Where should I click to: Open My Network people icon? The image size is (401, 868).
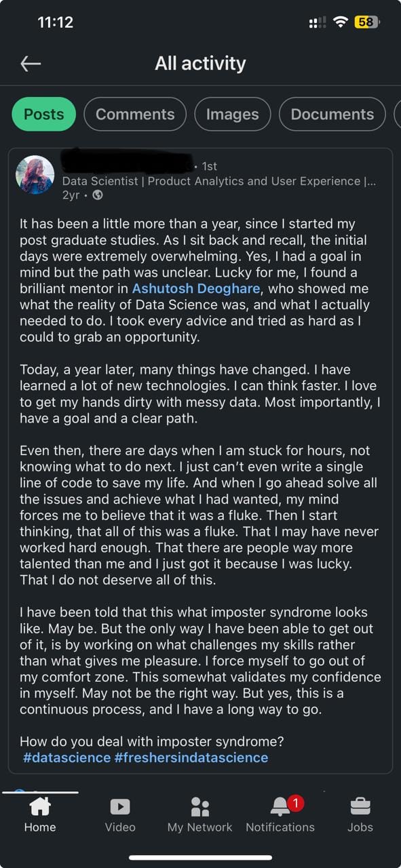[200, 806]
